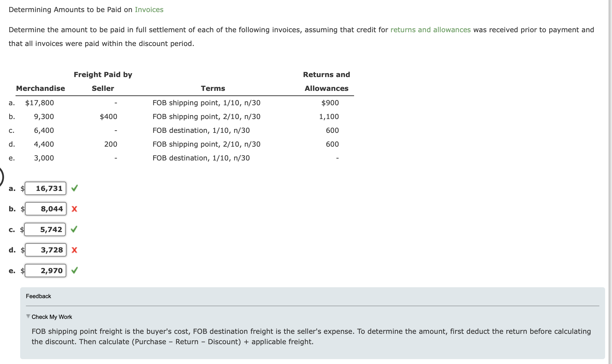The image size is (612, 364).
Task: Click the Feedback section title
Action: (38, 296)
